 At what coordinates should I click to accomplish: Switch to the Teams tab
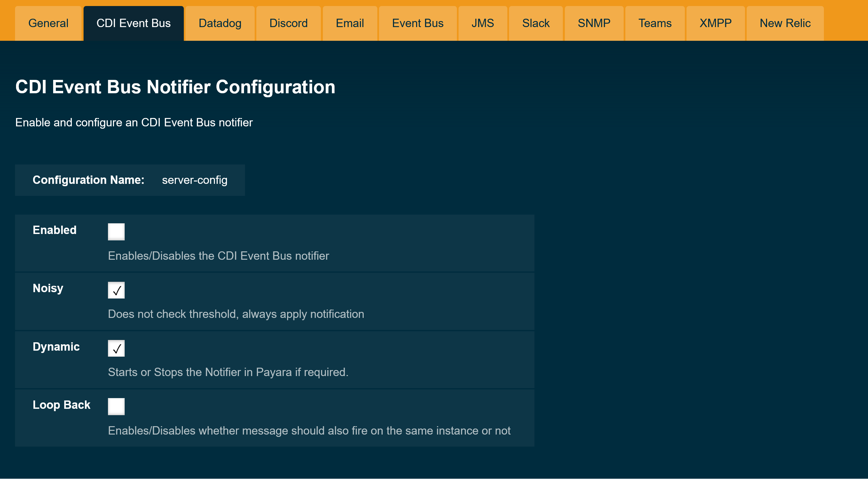tap(655, 23)
